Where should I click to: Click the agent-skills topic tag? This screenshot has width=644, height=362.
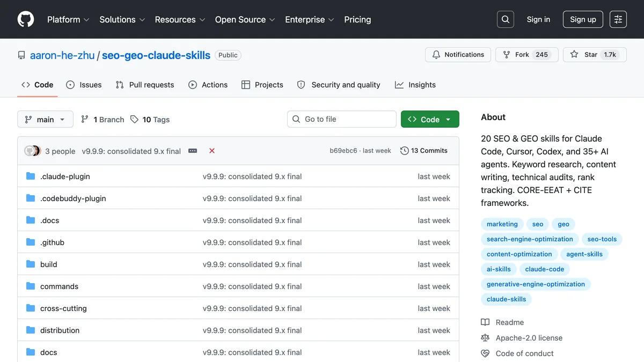click(584, 254)
